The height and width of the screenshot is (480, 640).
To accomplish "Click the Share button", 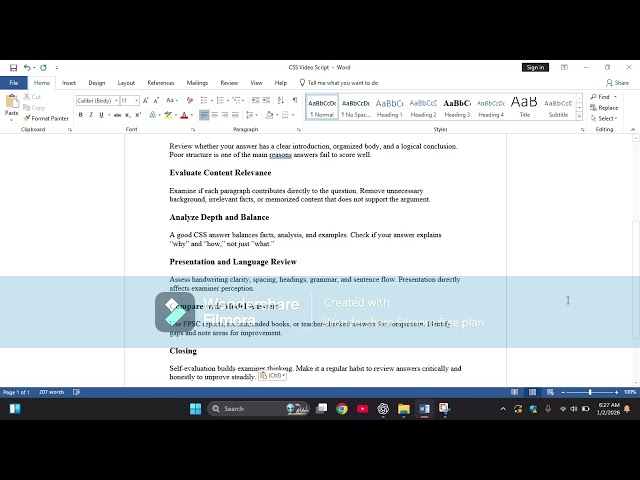I will coord(617,83).
